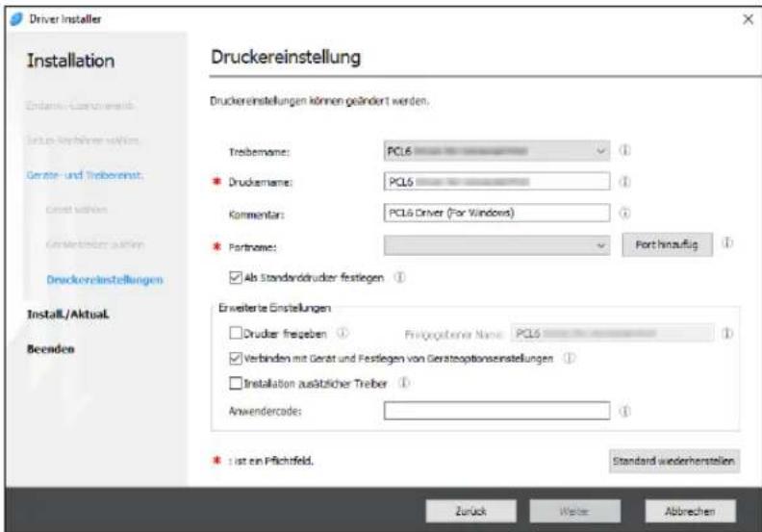Click info icon beside Anwendercode field
The image size is (762, 532).
[625, 412]
